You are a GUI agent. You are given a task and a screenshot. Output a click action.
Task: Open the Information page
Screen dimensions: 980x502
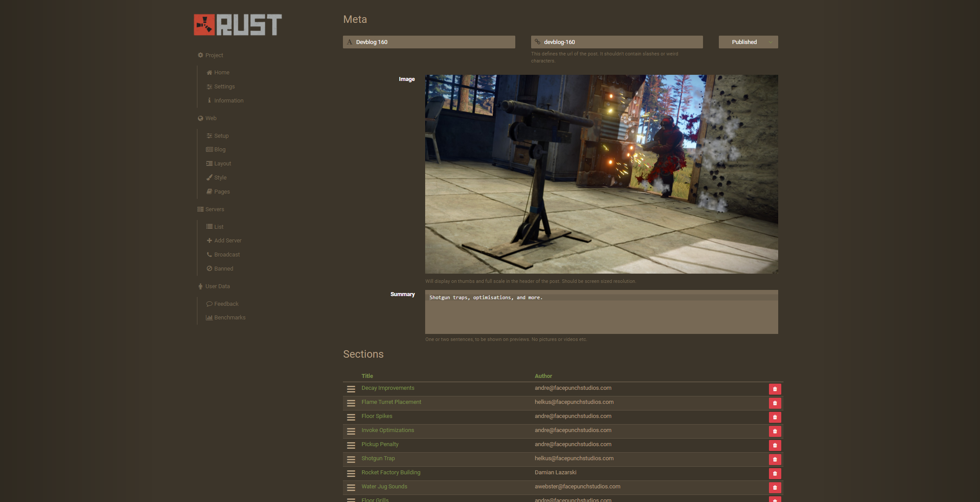click(225, 101)
